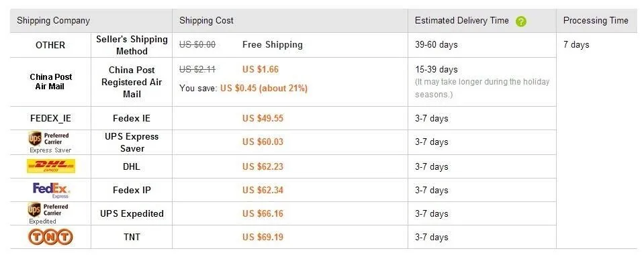This screenshot has width=644, height=255.
Task: Select the China Post Air Mail company label
Action: (x=50, y=82)
